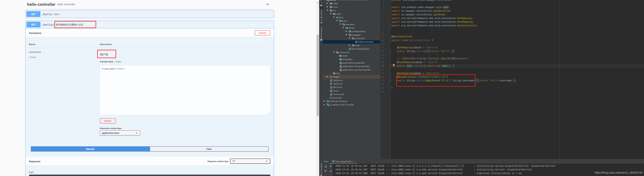
Task: Expand External Libraries node arrow
Action: click(x=324, y=101)
